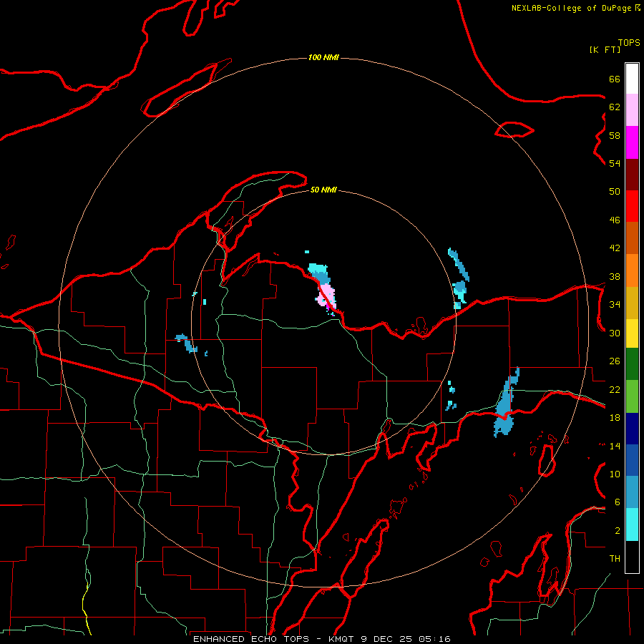
Task: Click the 22 legend value
Action: coord(615,390)
